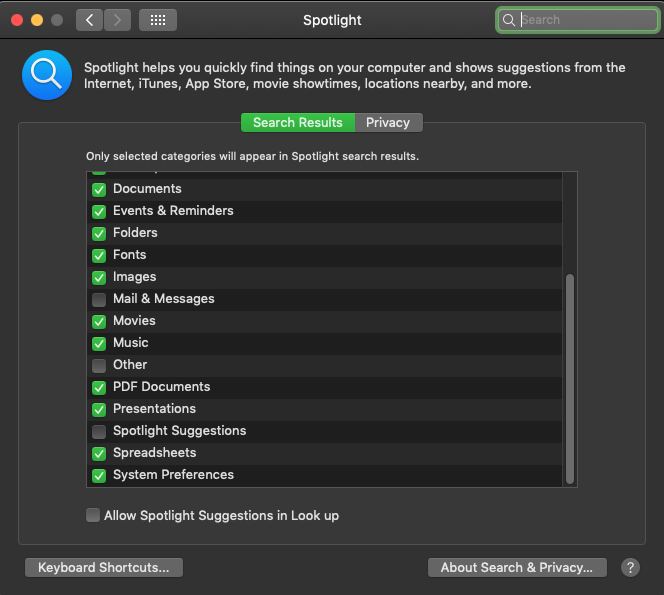Minimize window with yellow button
664x595 pixels.
pos(37,20)
